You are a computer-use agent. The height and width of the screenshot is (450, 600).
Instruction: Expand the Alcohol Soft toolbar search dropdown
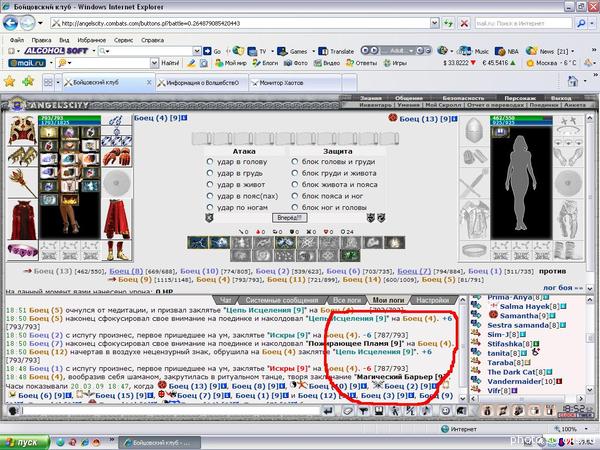click(x=197, y=51)
